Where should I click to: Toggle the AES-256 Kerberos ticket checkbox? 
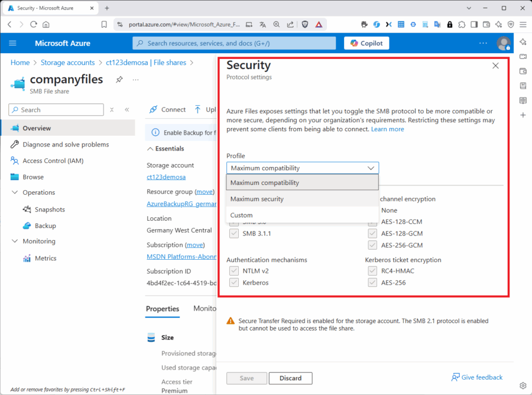tap(372, 283)
